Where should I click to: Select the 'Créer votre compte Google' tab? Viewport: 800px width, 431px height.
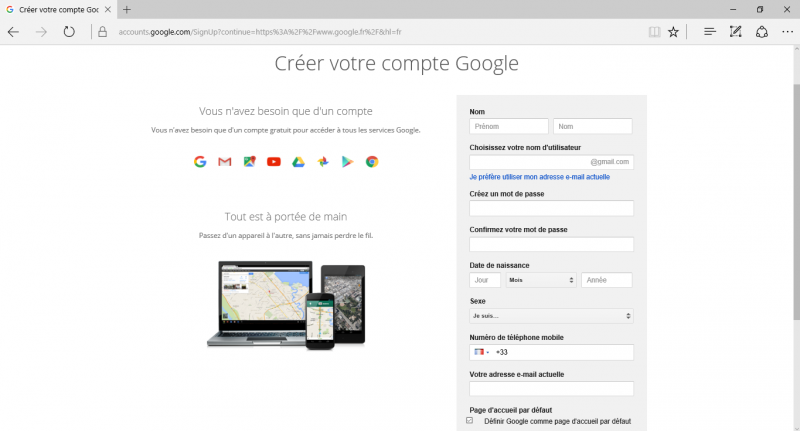(58, 9)
